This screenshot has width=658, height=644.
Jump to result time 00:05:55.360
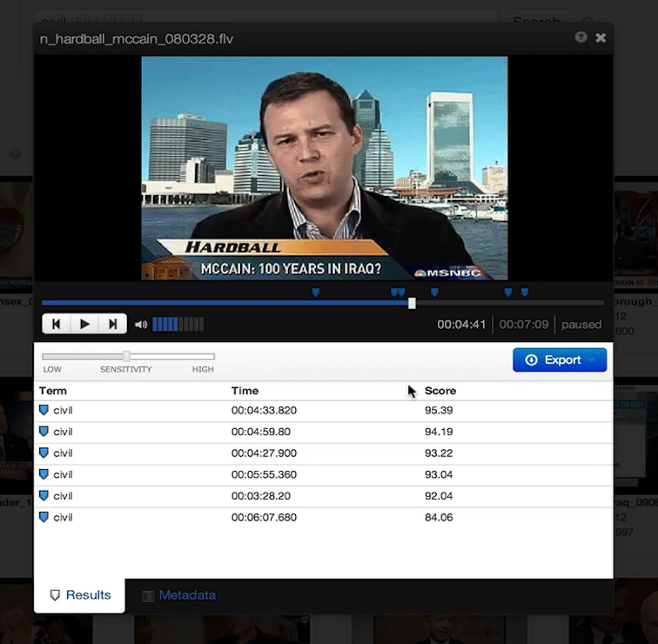tap(264, 474)
